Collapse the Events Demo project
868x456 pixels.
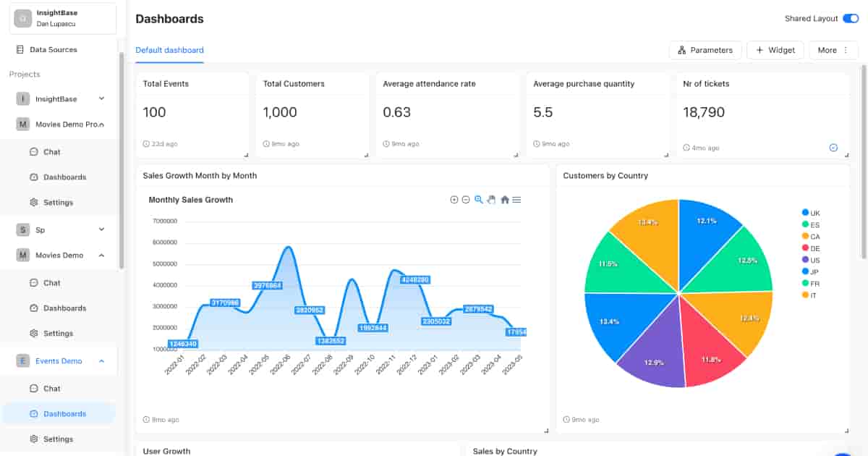pyautogui.click(x=101, y=361)
